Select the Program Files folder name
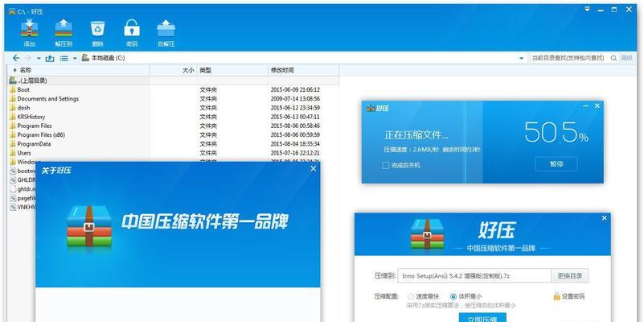644x322 pixels. 35,126
